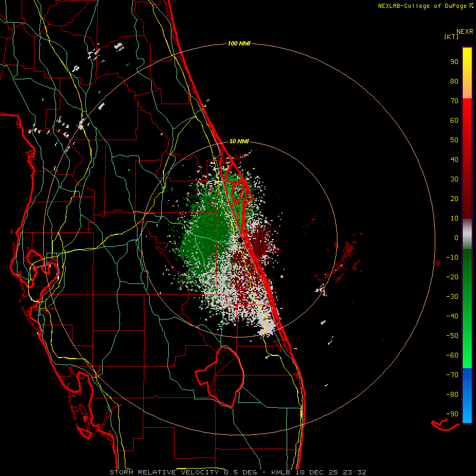This screenshot has height=476, width=476.
Task: Click the Storm Relative Velocity product caption
Action: click(x=237, y=472)
